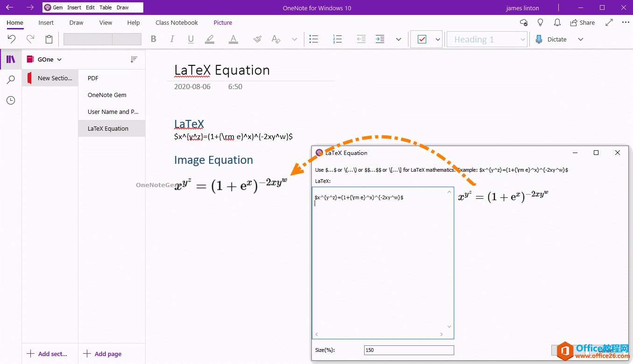Click the Format Painter icon
The image size is (633, 364).
click(257, 39)
